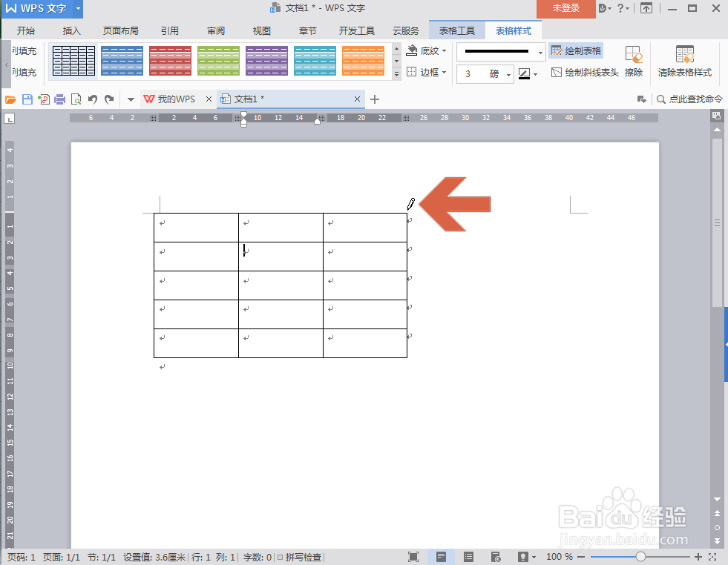Expand the quick access toolbar dropdown
This screenshot has width=728, height=565.
[131, 99]
